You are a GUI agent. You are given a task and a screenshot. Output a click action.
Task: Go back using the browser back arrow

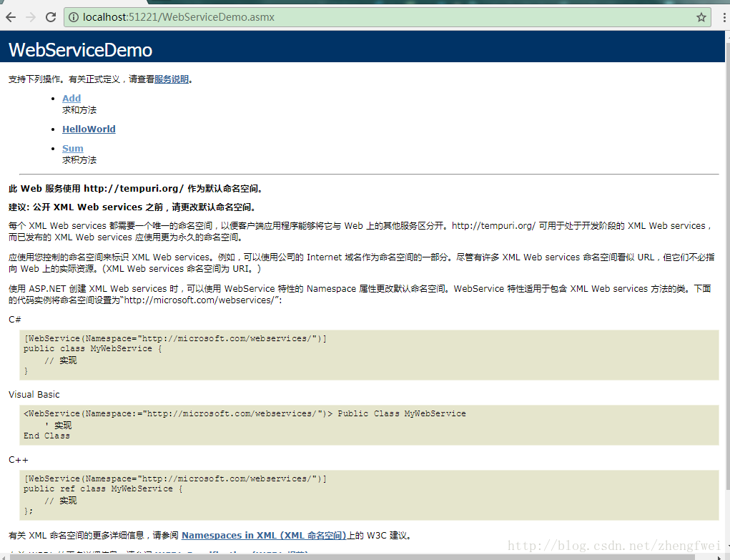click(x=11, y=17)
